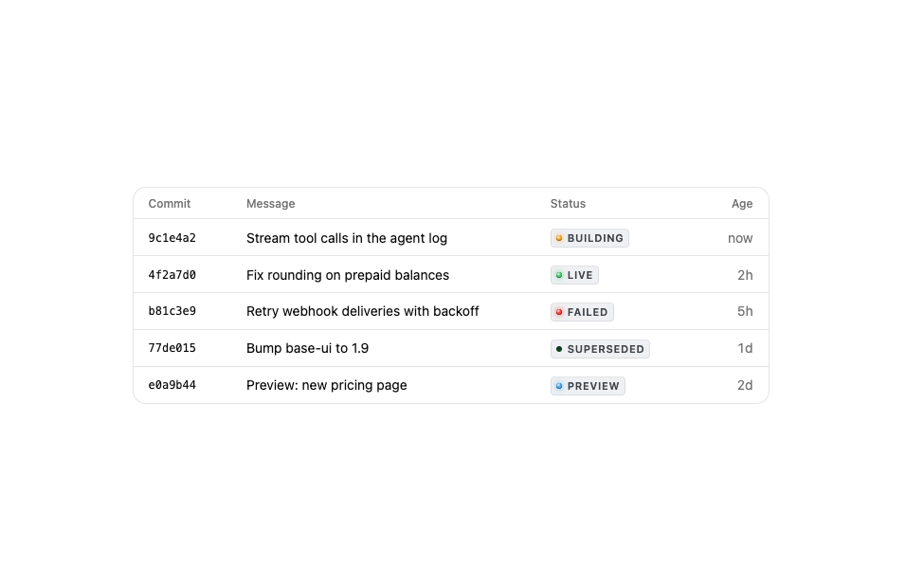Select commit hash b81c3e9
Viewport: 924px width, 588px height.
pos(172,311)
